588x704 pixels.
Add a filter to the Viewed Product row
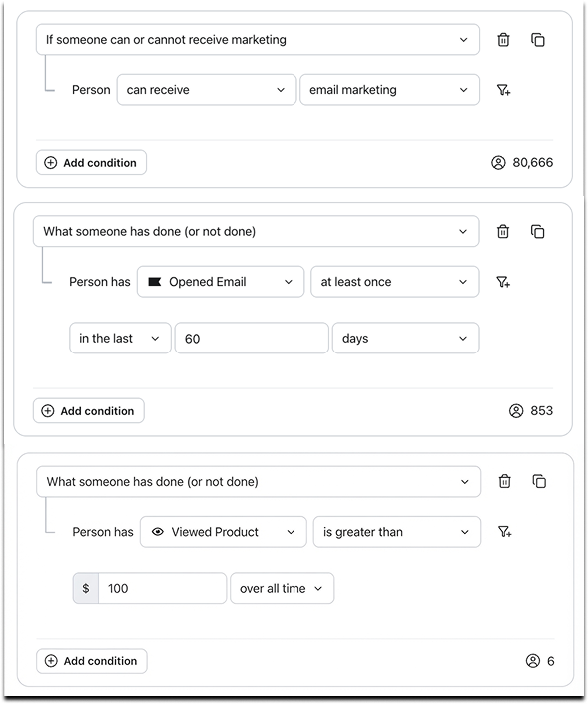click(x=504, y=532)
